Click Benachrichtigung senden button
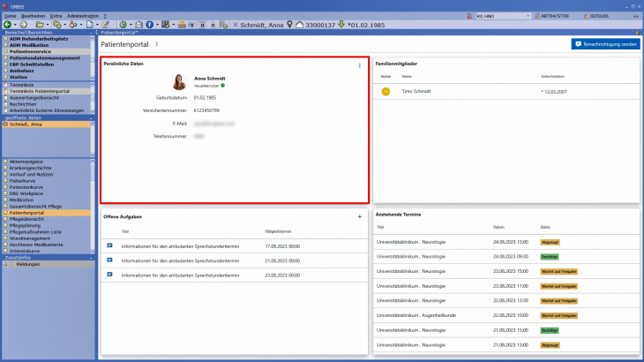644x362 pixels. point(604,43)
